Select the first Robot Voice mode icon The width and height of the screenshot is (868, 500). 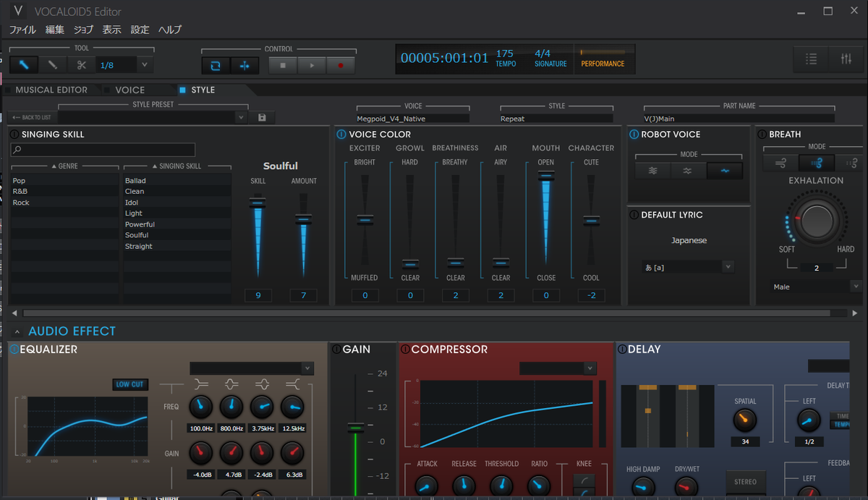coord(652,171)
